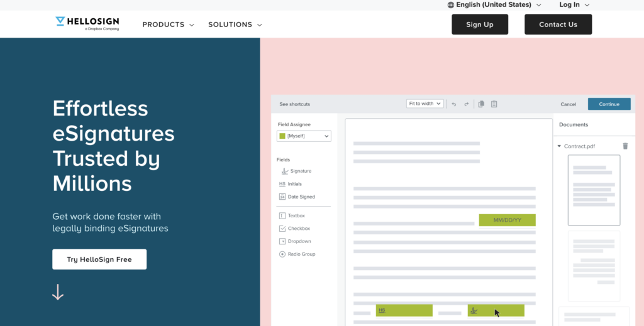Click the green HS initials field in document
The width and height of the screenshot is (644, 326).
[404, 310]
